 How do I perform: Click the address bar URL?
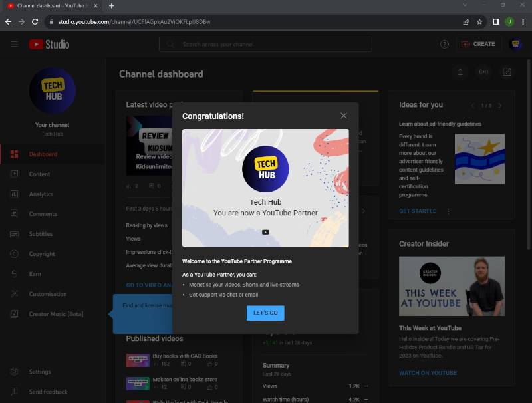(134, 22)
